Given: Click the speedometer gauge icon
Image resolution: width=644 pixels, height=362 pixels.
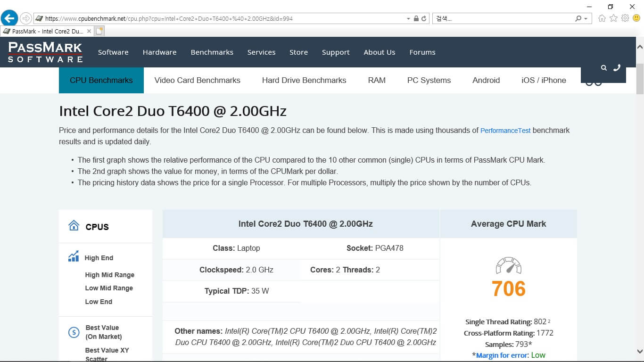Looking at the screenshot, I should click(x=508, y=266).
